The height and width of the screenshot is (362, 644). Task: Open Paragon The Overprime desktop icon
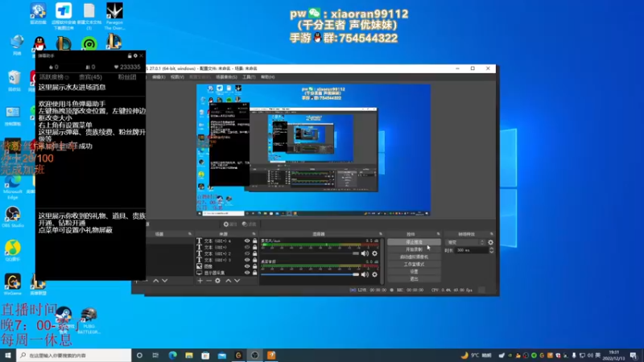(x=114, y=15)
